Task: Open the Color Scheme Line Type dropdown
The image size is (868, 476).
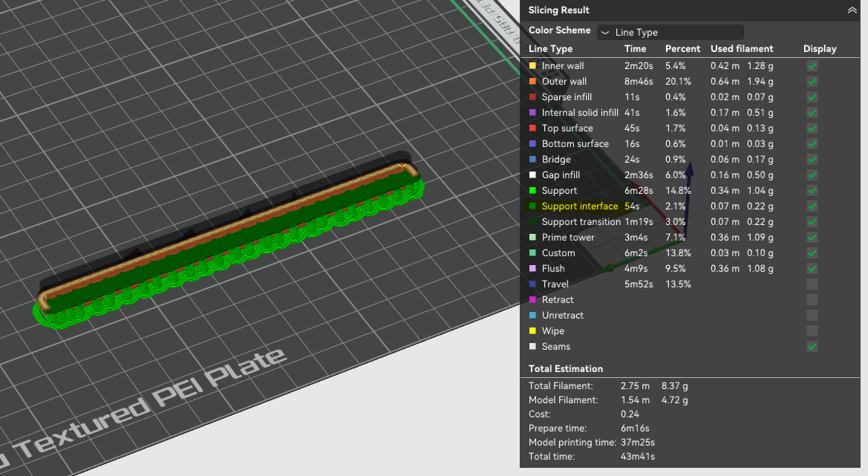Action: [670, 32]
